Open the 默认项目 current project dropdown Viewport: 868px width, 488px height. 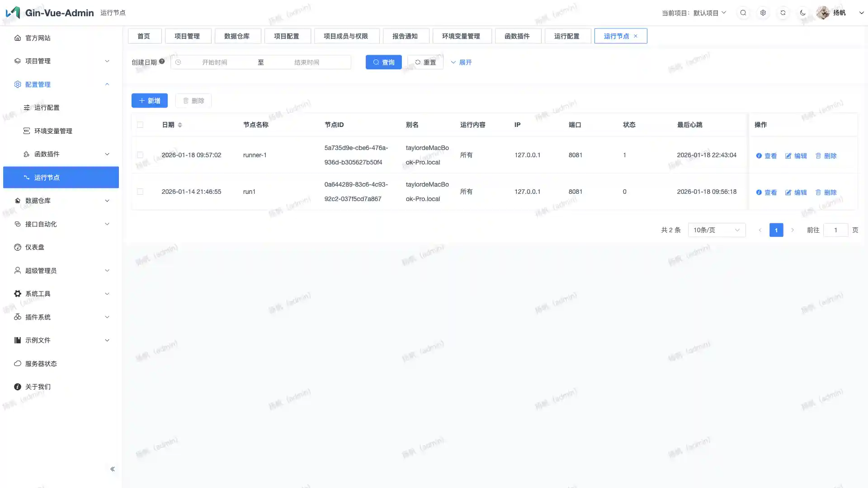[709, 13]
